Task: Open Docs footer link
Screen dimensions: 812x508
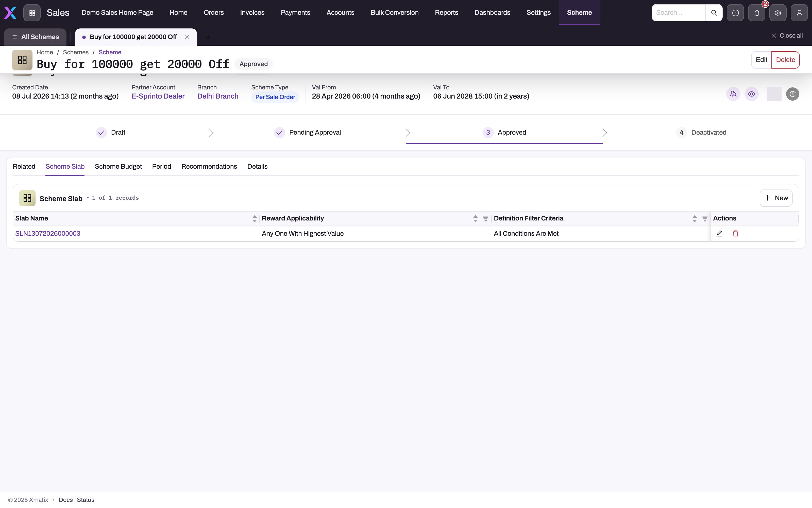Action: click(x=65, y=500)
